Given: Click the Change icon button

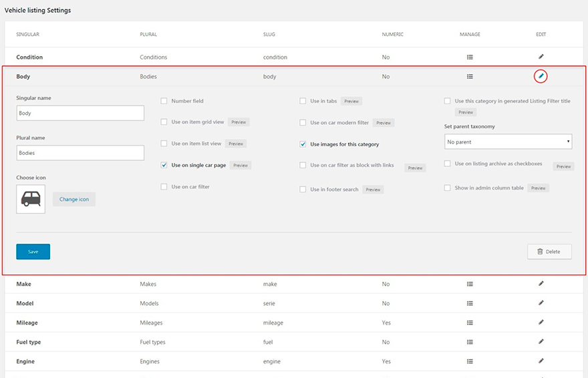Looking at the screenshot, I should click(73, 199).
